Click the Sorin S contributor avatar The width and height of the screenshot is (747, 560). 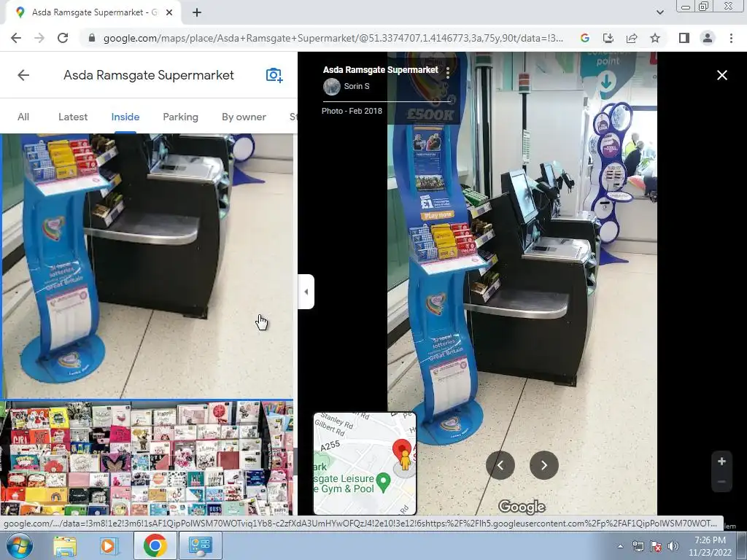pyautogui.click(x=332, y=87)
